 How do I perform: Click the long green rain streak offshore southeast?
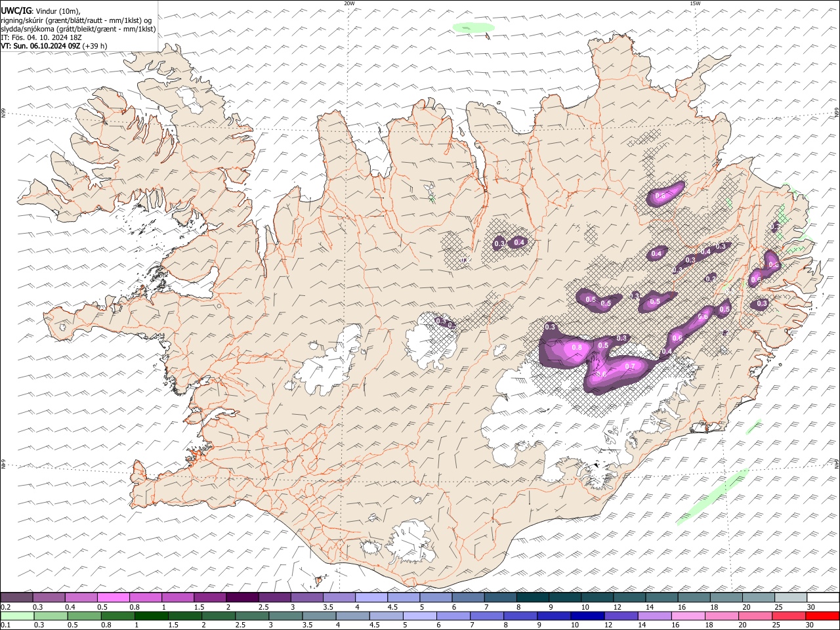[x=713, y=497]
